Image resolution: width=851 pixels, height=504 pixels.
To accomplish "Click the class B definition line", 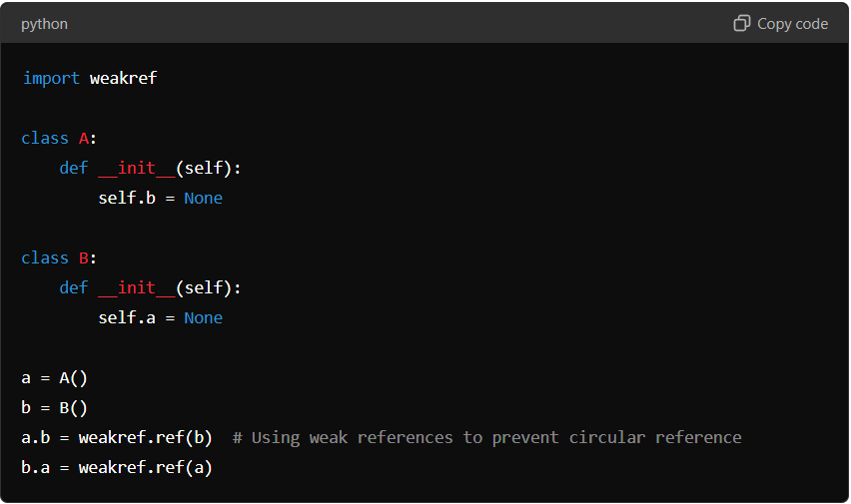I will point(59,258).
